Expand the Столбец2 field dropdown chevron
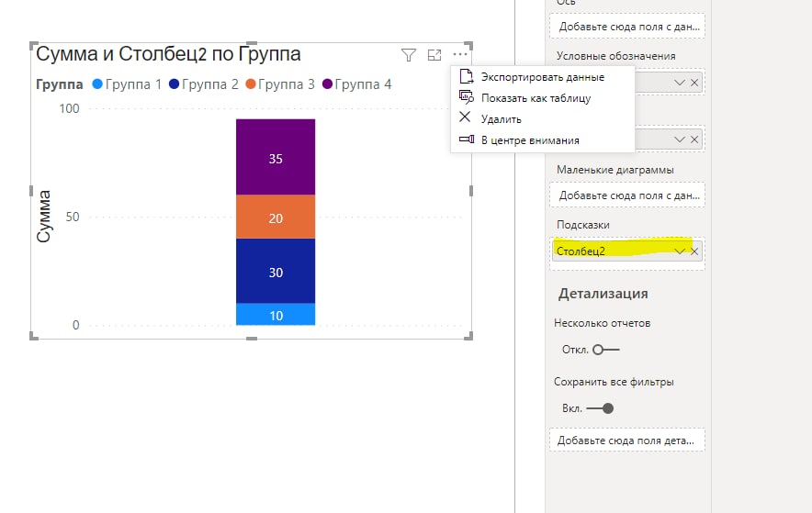812x513 pixels. pos(680,251)
